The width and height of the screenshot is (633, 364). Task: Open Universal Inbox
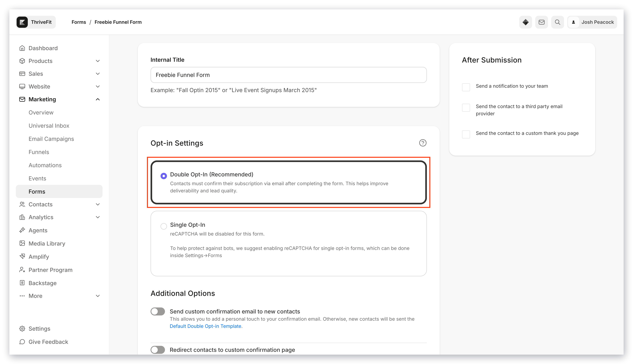point(49,125)
